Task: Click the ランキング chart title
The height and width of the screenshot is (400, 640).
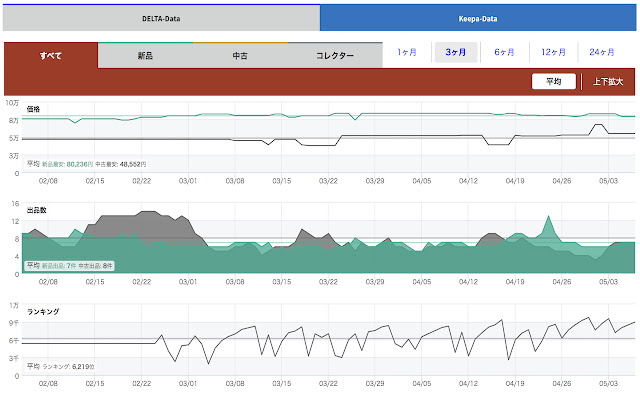Action: 43,312
